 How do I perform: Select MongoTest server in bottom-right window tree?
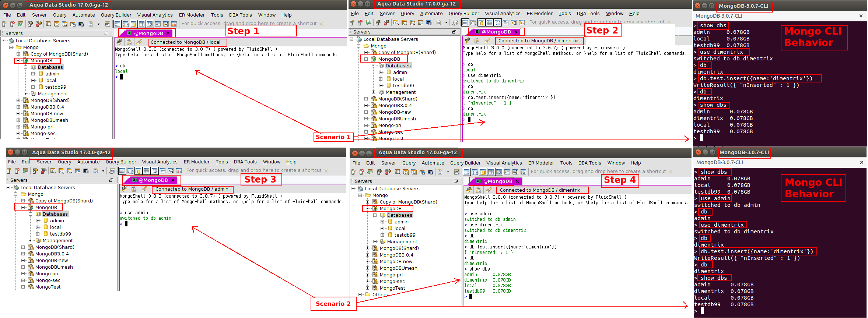click(392, 288)
